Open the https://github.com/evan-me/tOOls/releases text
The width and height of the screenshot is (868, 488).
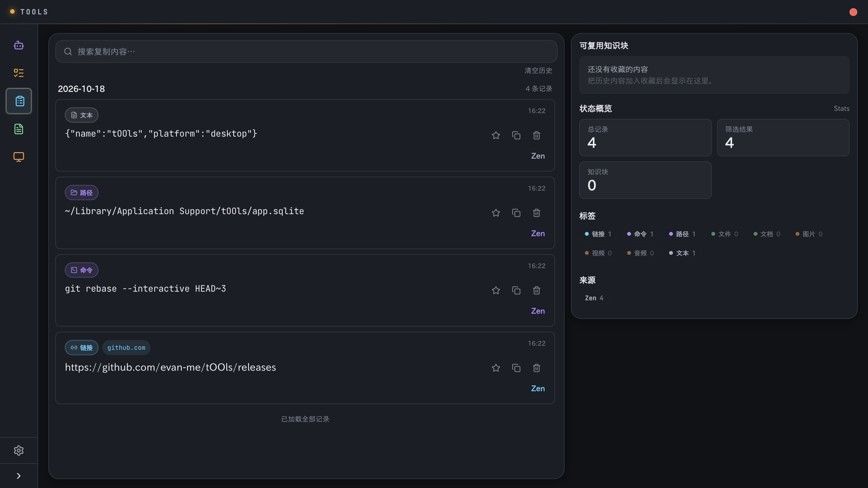[171, 367]
